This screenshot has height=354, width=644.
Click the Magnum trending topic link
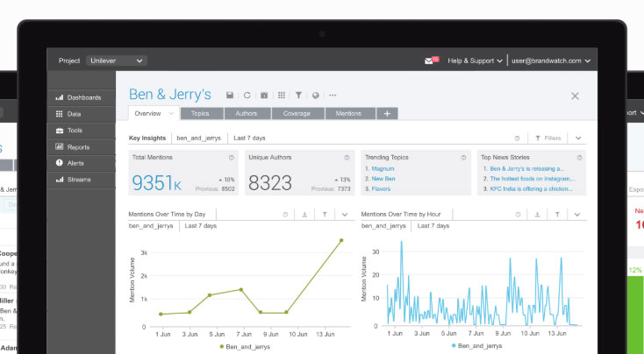383,168
